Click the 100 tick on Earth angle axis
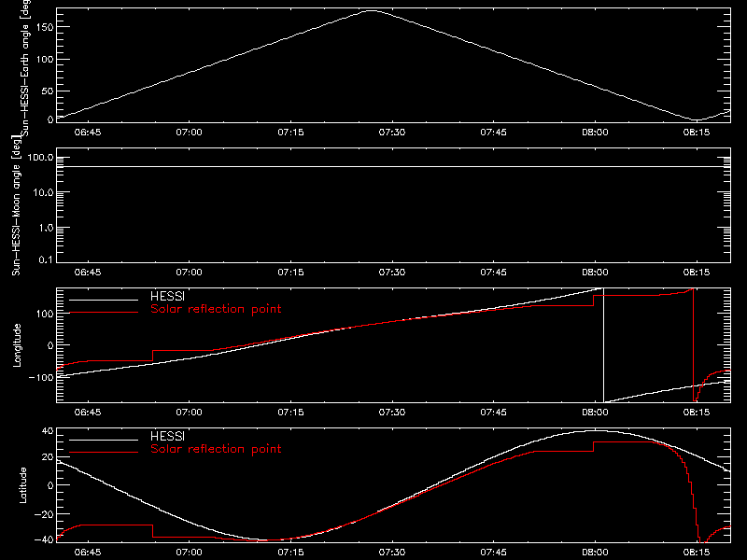Viewport: 747px width, 560px height. click(44, 59)
